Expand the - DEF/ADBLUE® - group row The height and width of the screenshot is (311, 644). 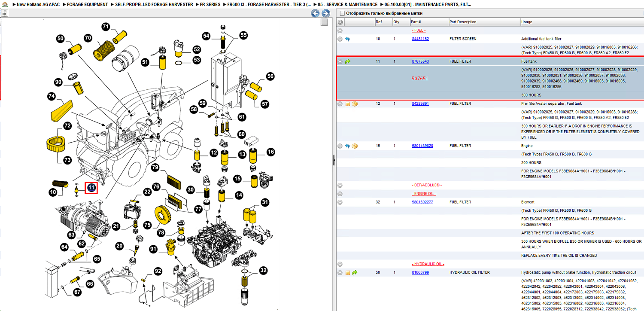[x=340, y=185]
